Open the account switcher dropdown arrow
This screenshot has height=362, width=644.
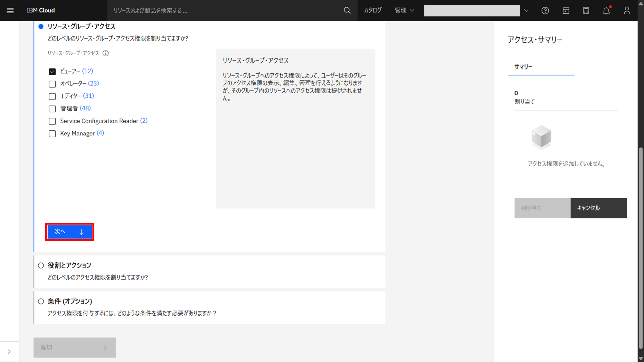(526, 11)
